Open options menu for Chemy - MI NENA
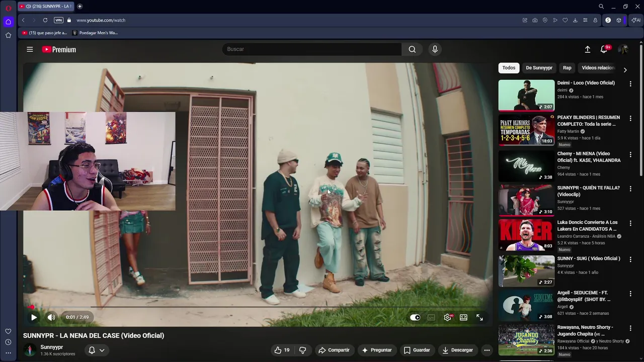This screenshot has width=644, height=362. (x=630, y=154)
